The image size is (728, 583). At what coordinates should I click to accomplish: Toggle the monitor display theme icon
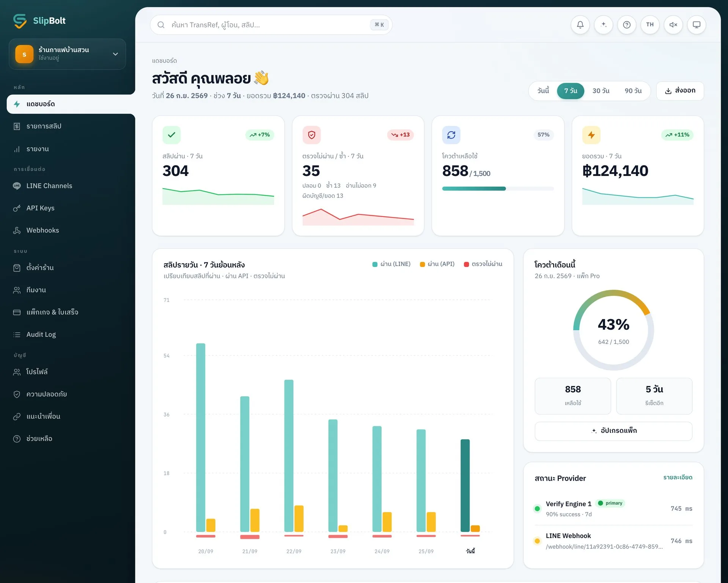click(x=697, y=25)
